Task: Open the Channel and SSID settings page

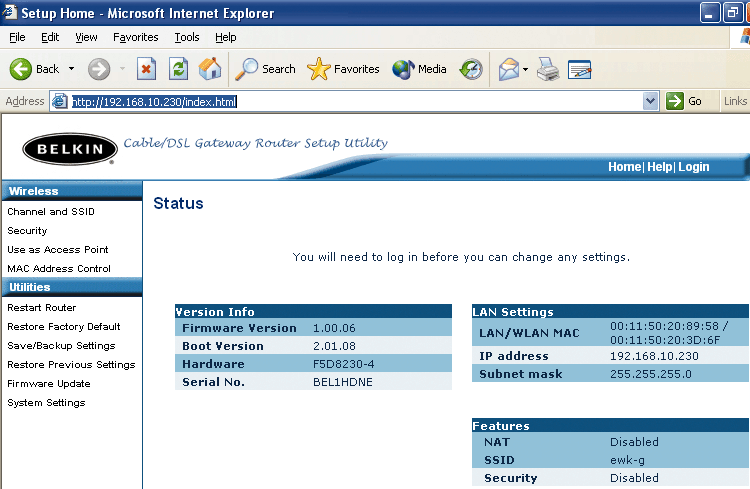Action: [51, 212]
